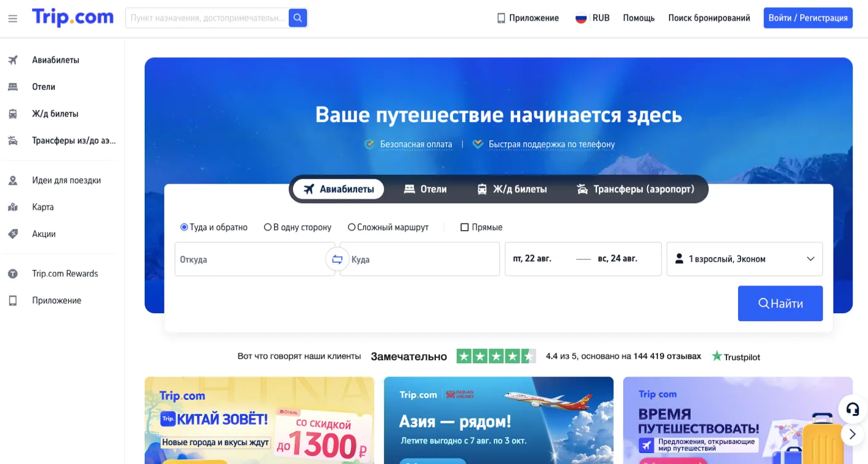Open the hamburger menu icon
Screen dimensions: 868x464
pyautogui.click(x=13, y=18)
